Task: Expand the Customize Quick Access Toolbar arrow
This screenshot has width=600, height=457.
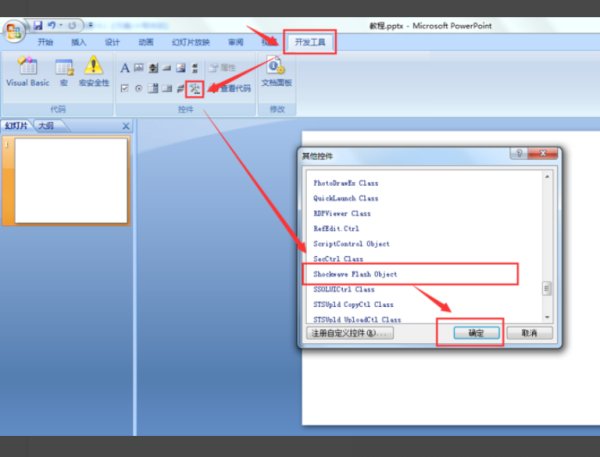Action: 90,25
